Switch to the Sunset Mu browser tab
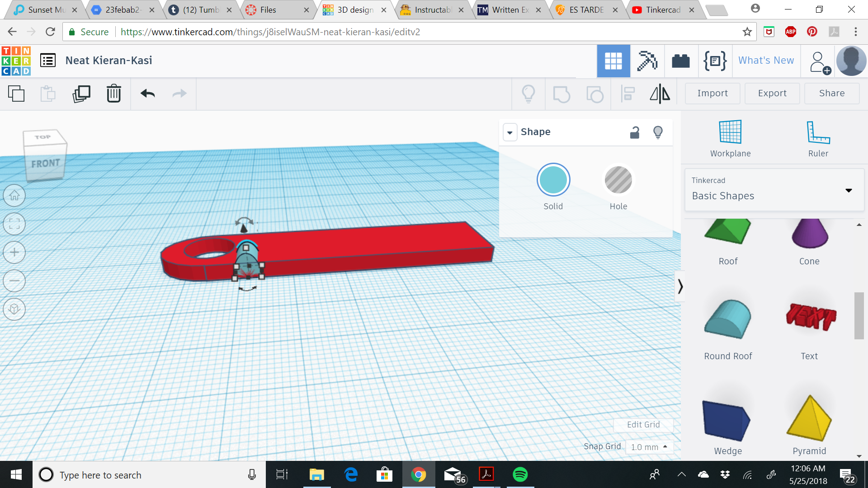 pos(47,10)
